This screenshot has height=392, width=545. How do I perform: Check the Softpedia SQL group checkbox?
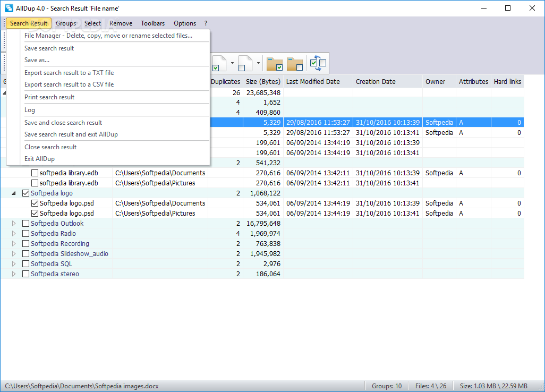pos(25,264)
